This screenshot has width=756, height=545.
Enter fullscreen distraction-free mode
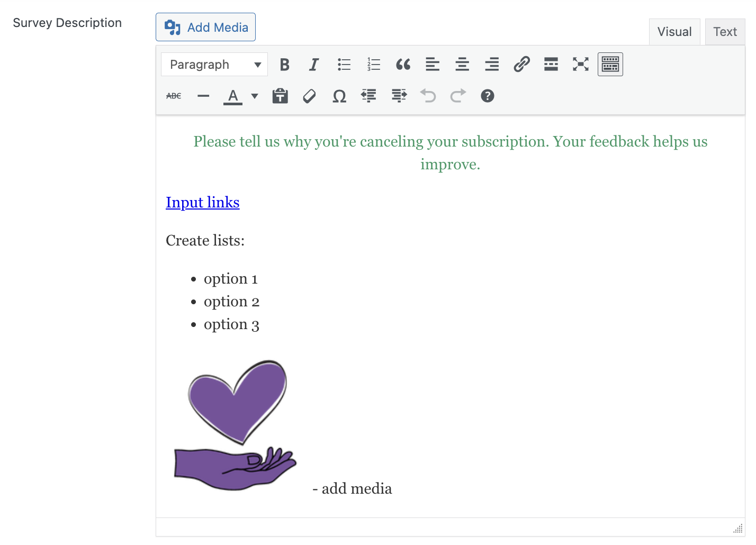tap(581, 65)
